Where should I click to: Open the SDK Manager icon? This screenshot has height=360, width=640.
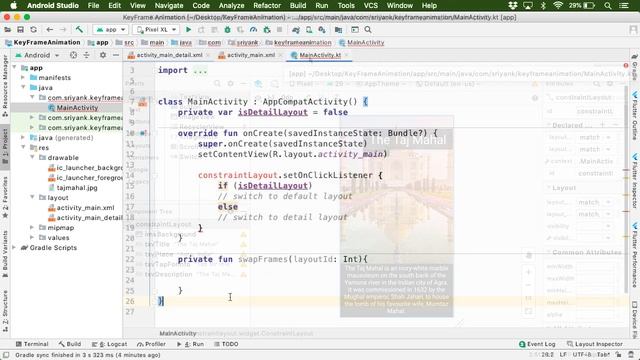click(322, 30)
